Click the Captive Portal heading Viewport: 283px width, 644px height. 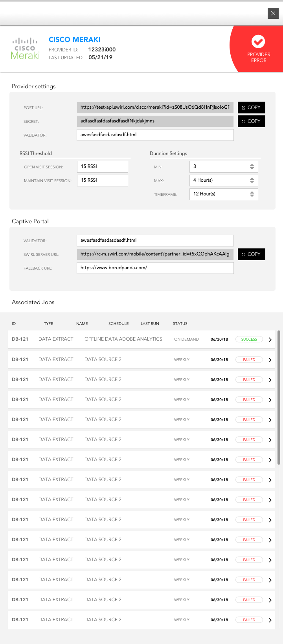coord(30,221)
